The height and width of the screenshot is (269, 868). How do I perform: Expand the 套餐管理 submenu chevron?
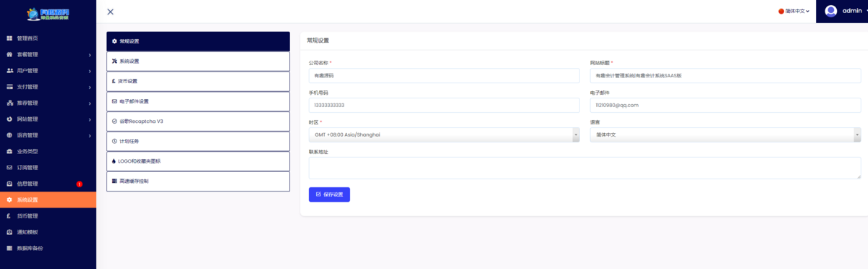coord(90,55)
